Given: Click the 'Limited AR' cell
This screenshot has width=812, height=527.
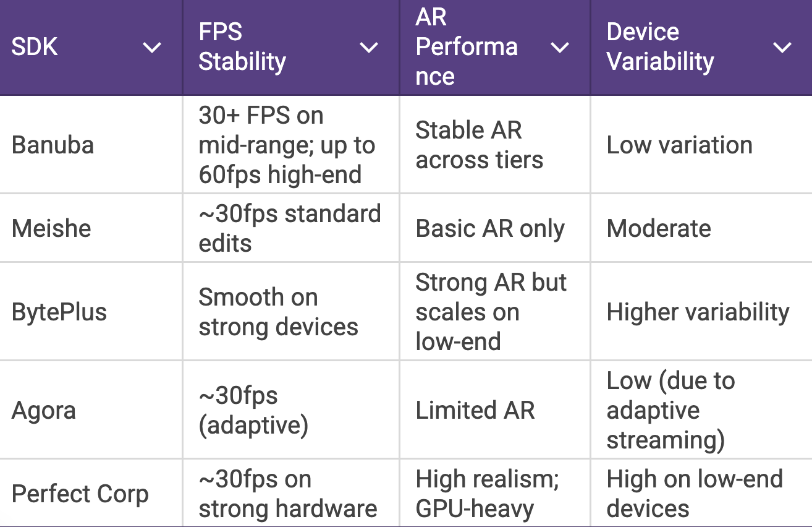Looking at the screenshot, I should [475, 411].
